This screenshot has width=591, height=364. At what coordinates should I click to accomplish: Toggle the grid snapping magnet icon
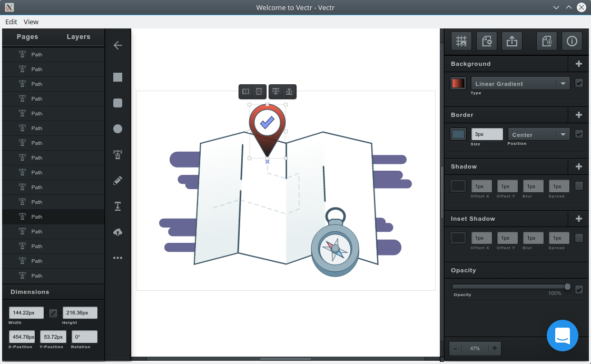coord(461,41)
